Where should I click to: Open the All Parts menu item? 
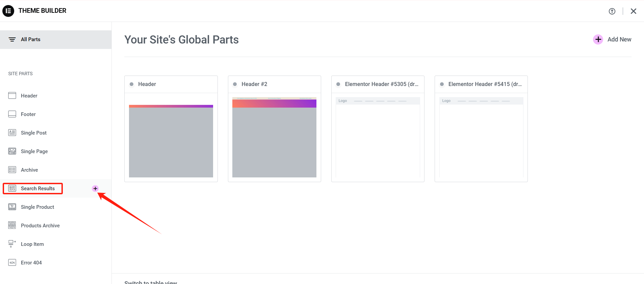[30, 39]
